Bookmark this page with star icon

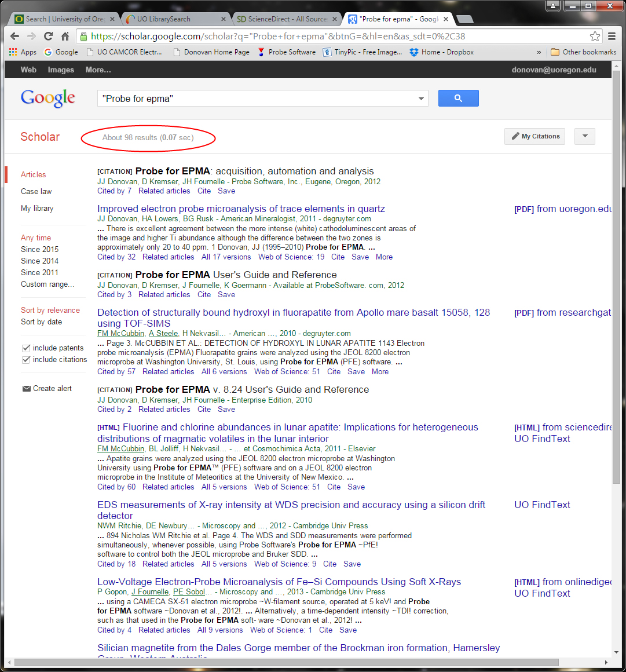pyautogui.click(x=595, y=36)
